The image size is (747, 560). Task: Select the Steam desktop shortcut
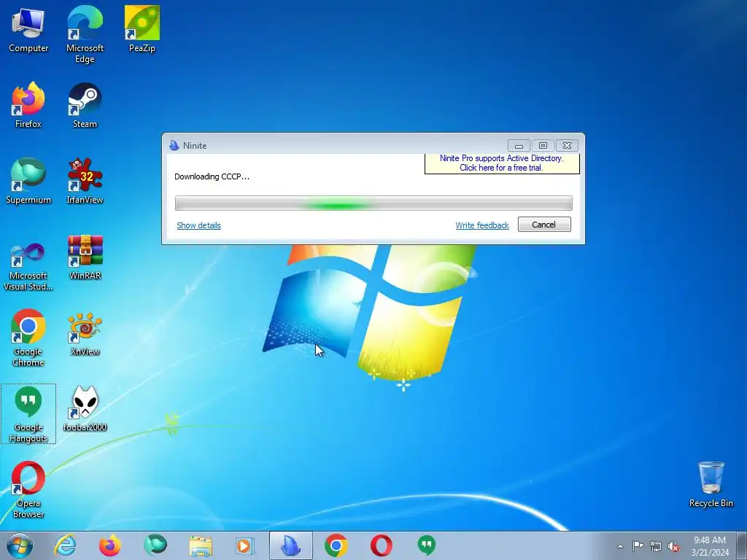85,105
